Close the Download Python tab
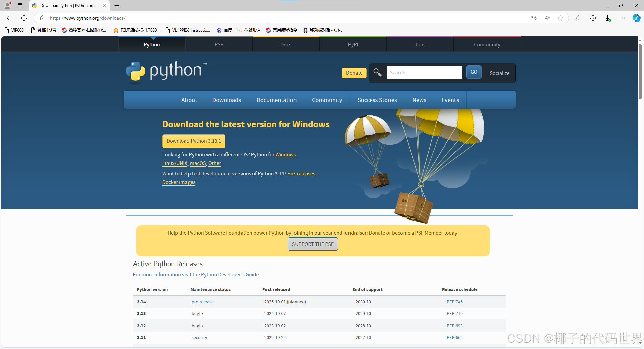 click(x=104, y=6)
